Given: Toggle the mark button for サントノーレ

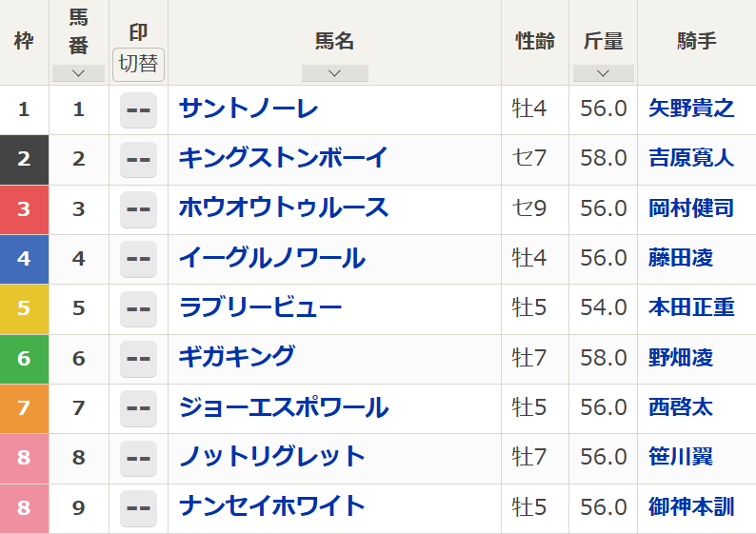Looking at the screenshot, I should tap(138, 110).
